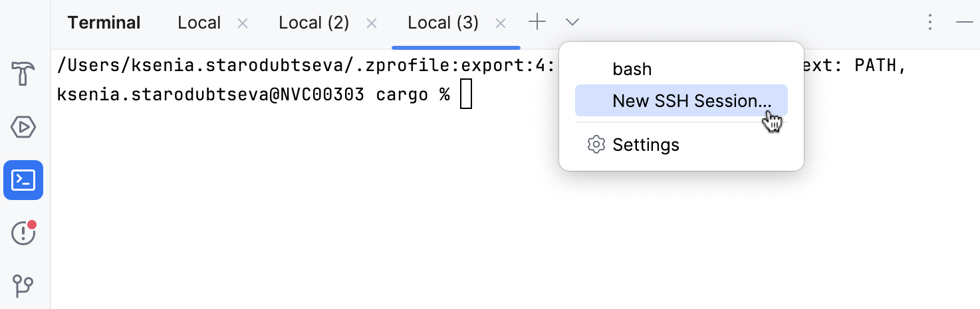The image size is (980, 309).
Task: Close the Local tab
Action: pos(243,23)
